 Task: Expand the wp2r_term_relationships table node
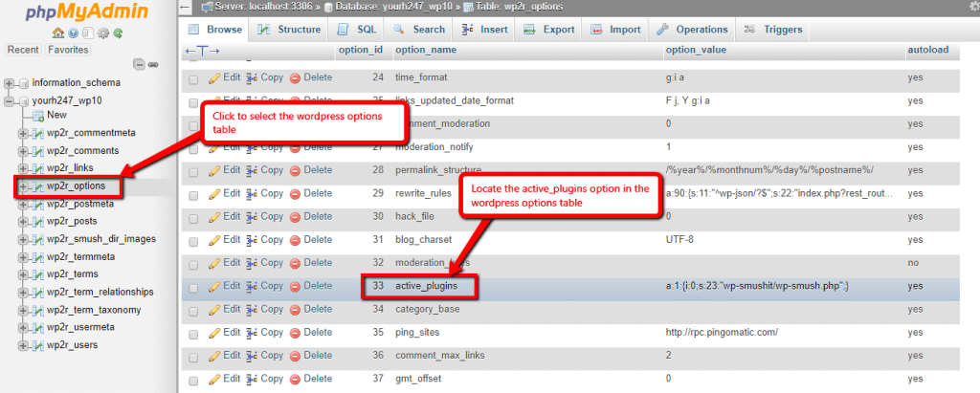[23, 293]
